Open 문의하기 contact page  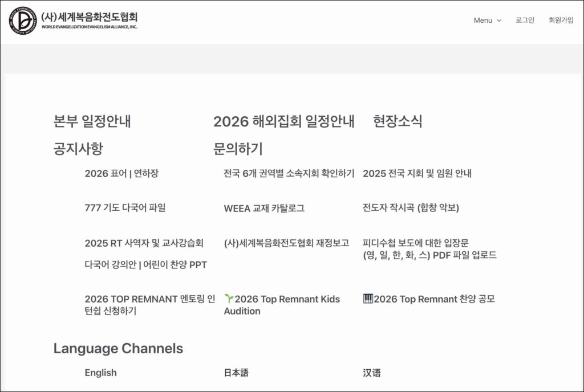[x=238, y=149]
